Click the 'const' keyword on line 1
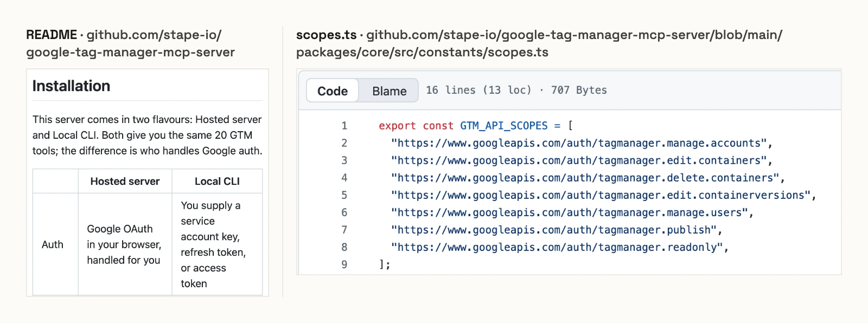 tap(438, 126)
